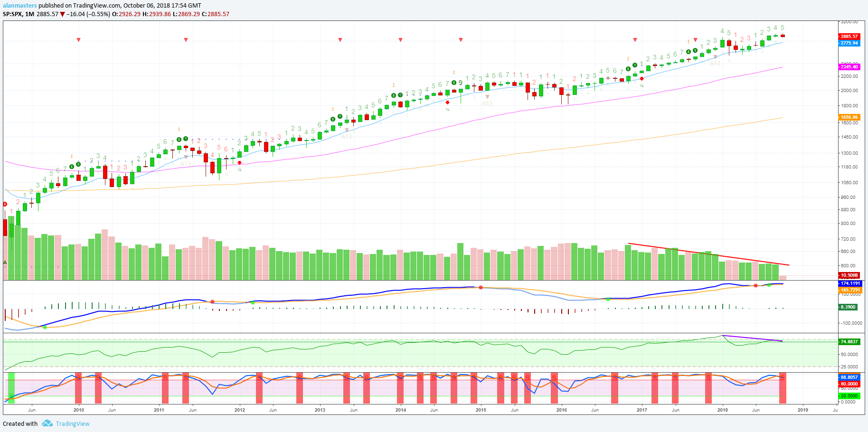Viewport: 868px width, 432px height.
Task: Click the 2017 label on time axis
Action: point(642,410)
